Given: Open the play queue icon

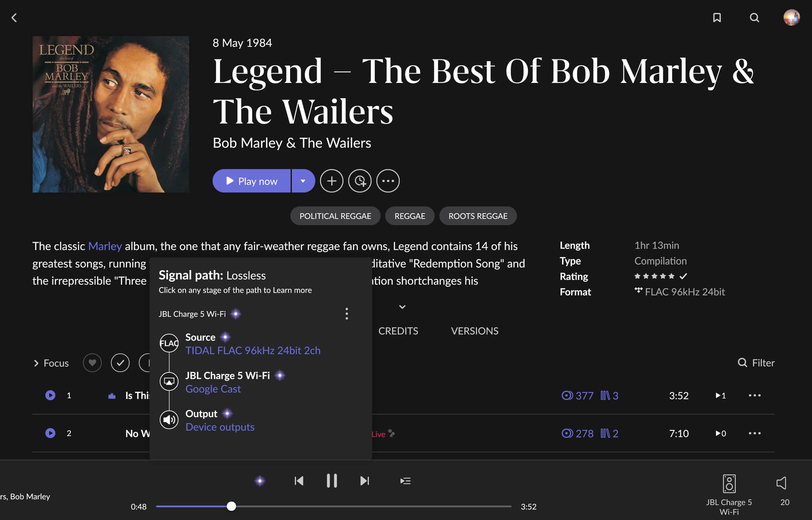Looking at the screenshot, I should pyautogui.click(x=405, y=481).
